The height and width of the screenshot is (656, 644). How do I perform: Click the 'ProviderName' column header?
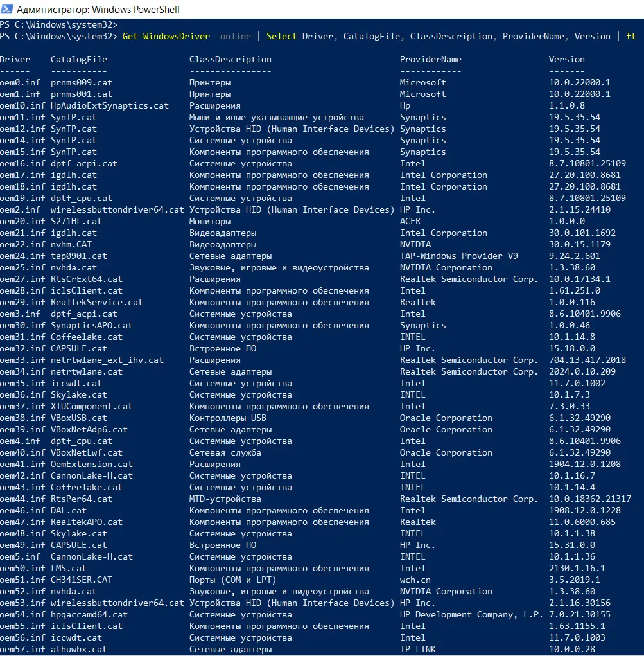click(x=430, y=59)
